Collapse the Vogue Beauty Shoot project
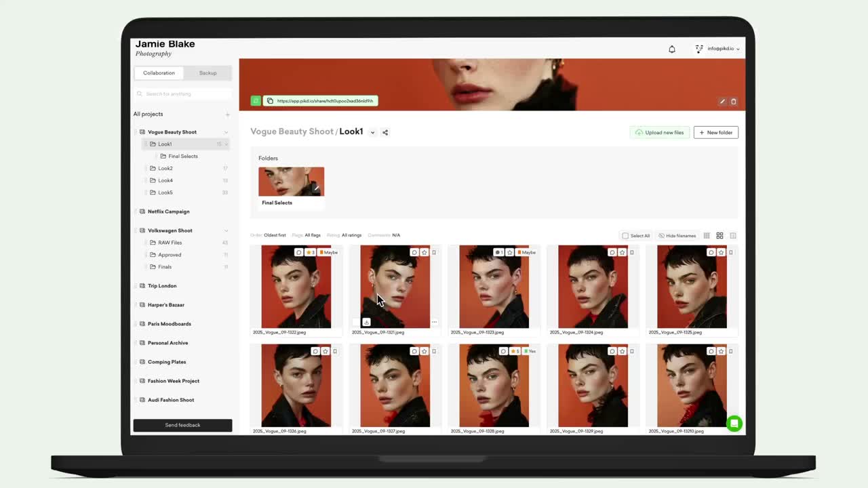Image resolution: width=868 pixels, height=488 pixels. pyautogui.click(x=226, y=132)
